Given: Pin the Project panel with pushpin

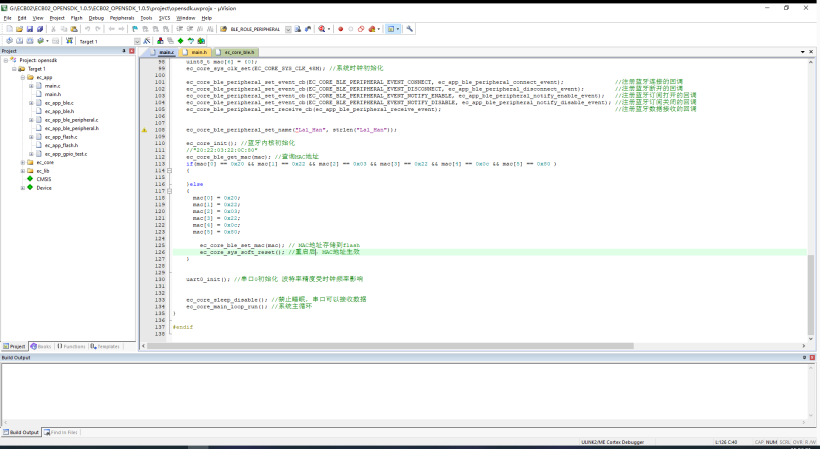Looking at the screenshot, I should point(124,50).
